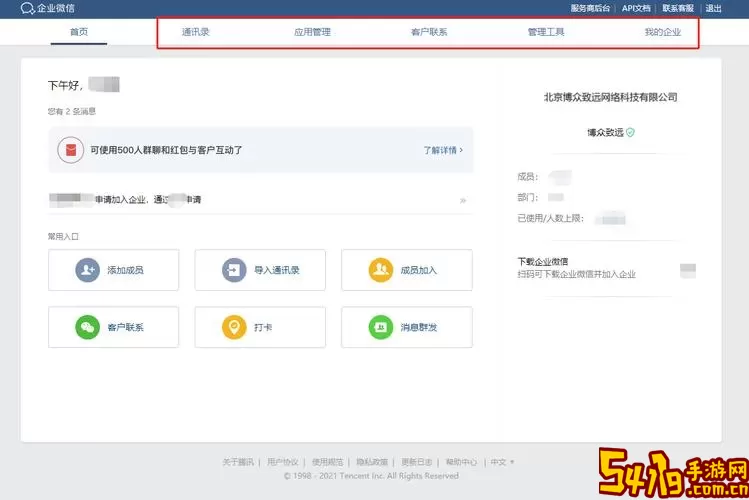The width and height of the screenshot is (749, 500).
Task: Open the 服务商后台 link
Action: (590, 8)
